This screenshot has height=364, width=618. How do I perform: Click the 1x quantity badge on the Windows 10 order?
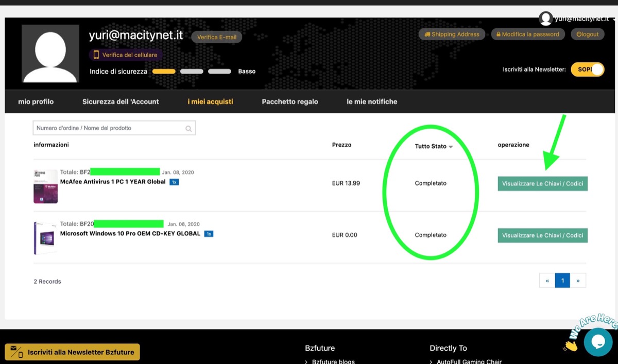[209, 233]
